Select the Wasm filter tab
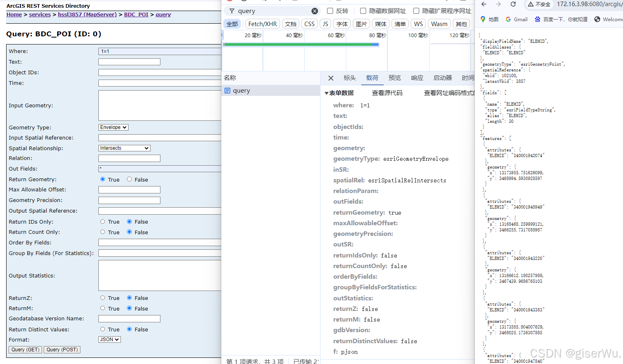The image size is (623, 364). click(439, 24)
